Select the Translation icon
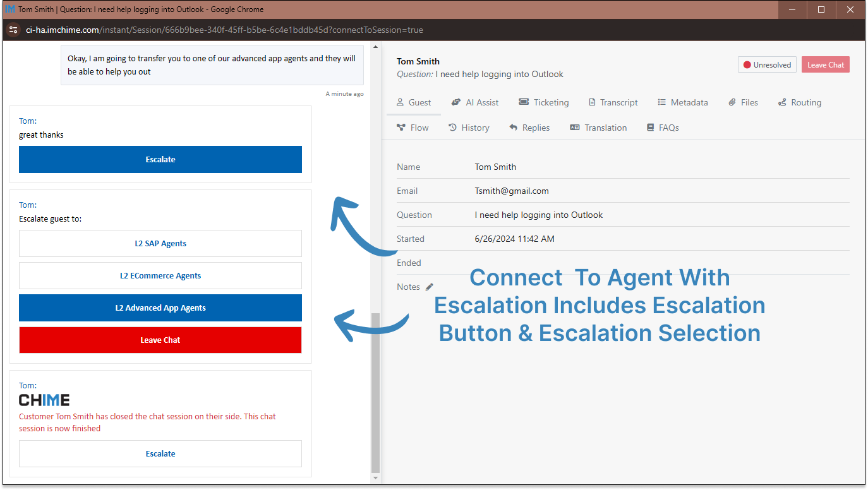The width and height of the screenshot is (868, 490). [x=574, y=127]
